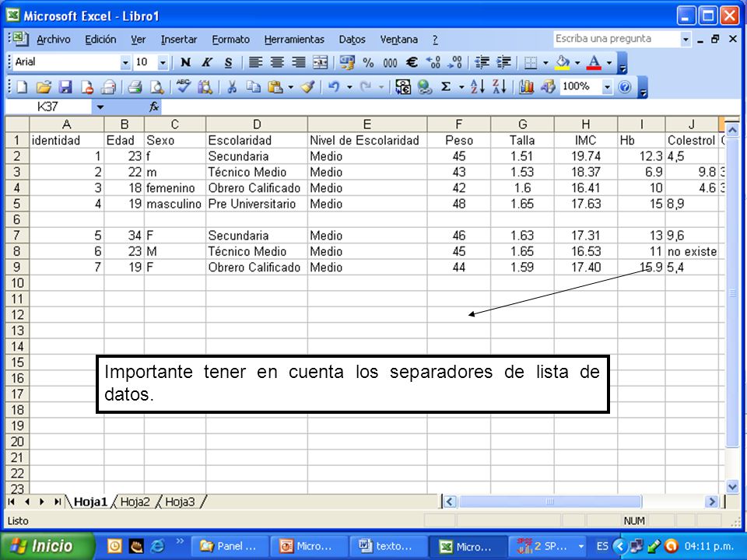Toggle Bold (N) formatting
Image resolution: width=747 pixels, height=560 pixels.
pos(186,62)
